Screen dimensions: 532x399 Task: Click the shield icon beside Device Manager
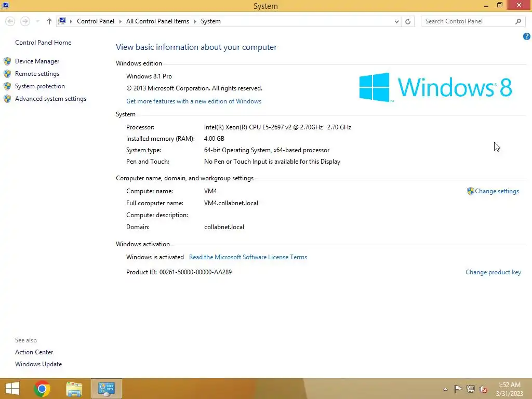click(7, 61)
